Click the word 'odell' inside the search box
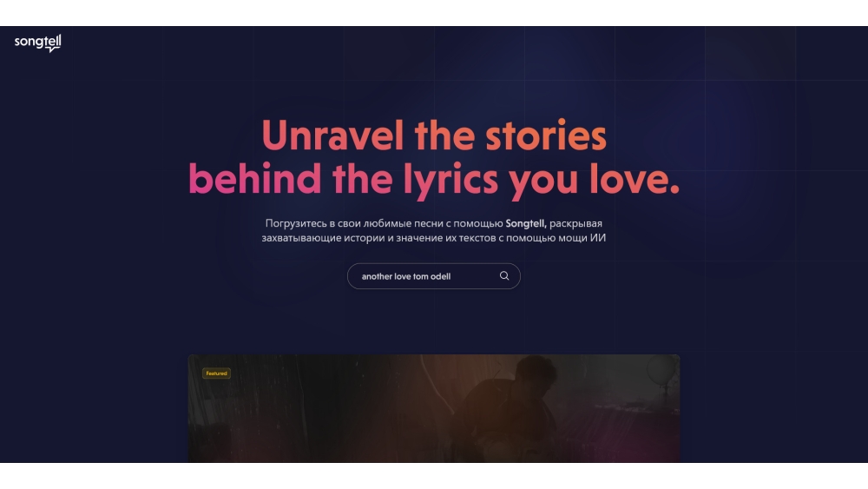Image resolution: width=868 pixels, height=489 pixels. point(440,276)
